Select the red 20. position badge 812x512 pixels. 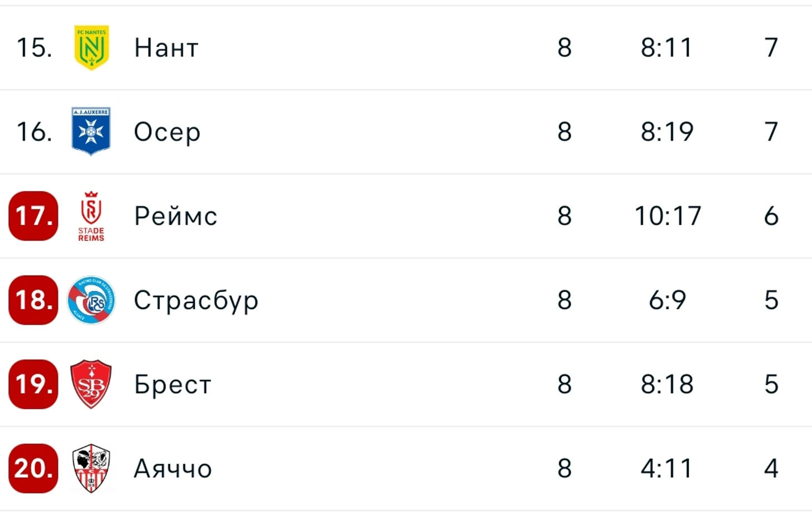(x=33, y=469)
